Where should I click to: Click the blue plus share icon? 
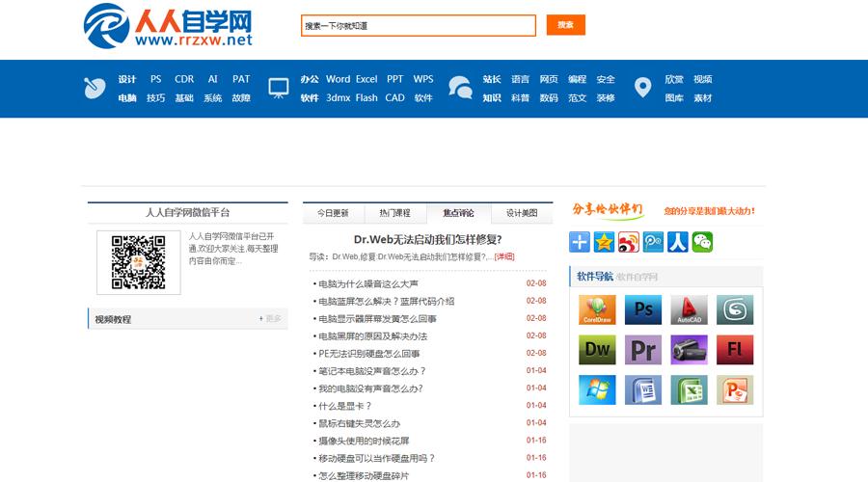580,242
